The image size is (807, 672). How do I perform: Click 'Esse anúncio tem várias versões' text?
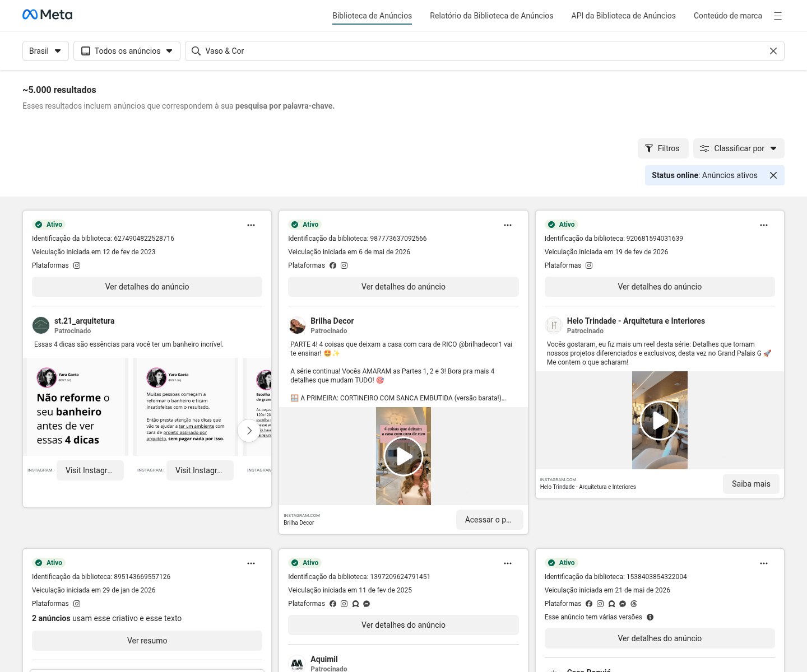point(593,617)
